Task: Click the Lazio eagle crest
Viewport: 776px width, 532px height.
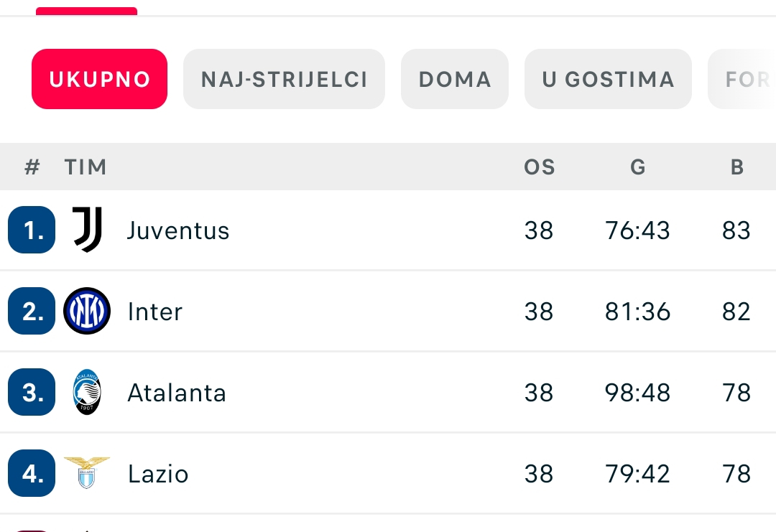Action: point(87,473)
